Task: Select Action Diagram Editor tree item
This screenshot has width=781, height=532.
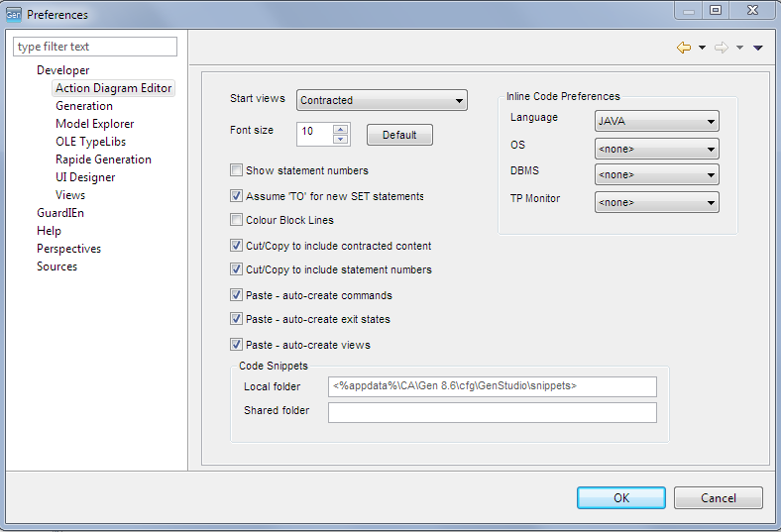Action: [x=114, y=88]
